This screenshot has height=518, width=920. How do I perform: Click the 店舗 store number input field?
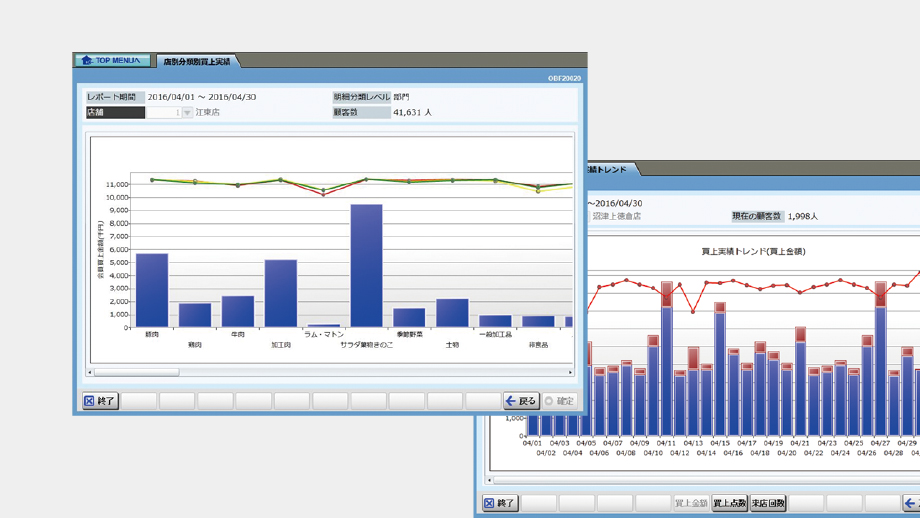tap(163, 113)
